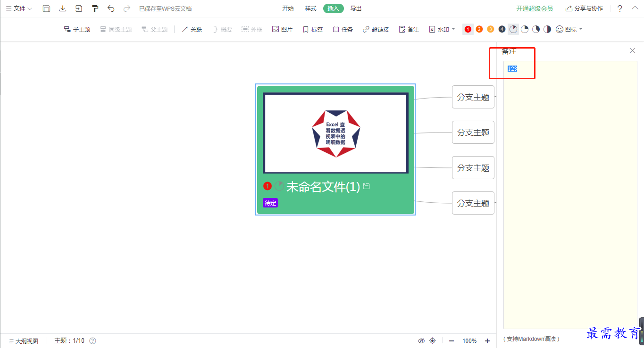Viewport: 644px width, 348px height.
Task: Open the note icon beside the topic title
Action: click(x=366, y=186)
